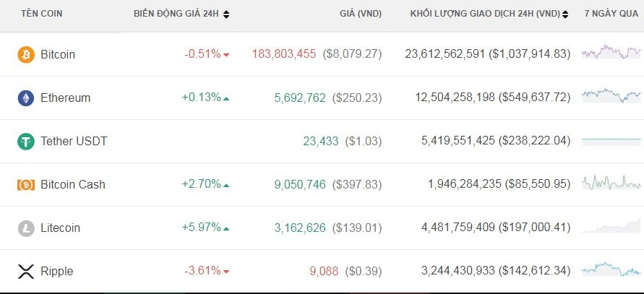
Task: Open the Tether USDT name link
Action: 74,141
